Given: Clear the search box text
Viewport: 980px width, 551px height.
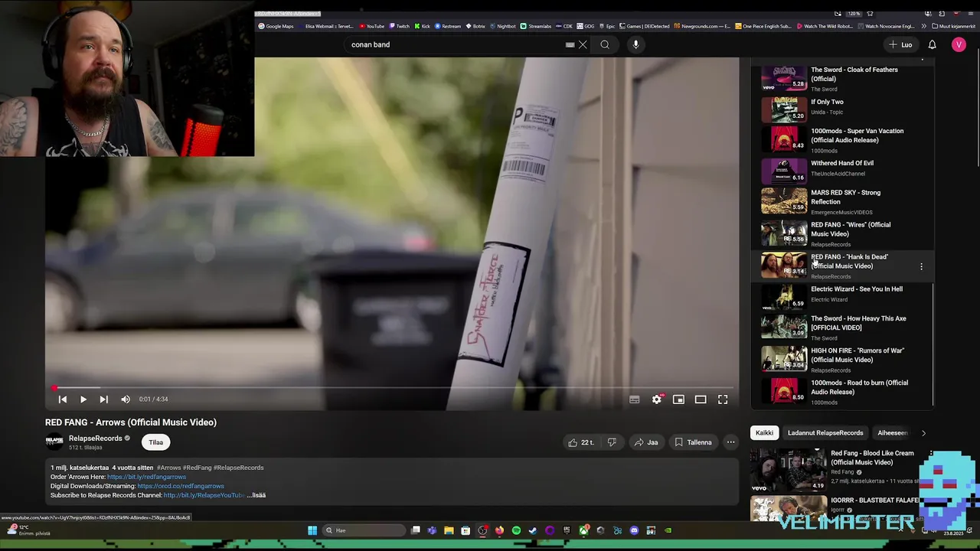Looking at the screenshot, I should pyautogui.click(x=583, y=44).
